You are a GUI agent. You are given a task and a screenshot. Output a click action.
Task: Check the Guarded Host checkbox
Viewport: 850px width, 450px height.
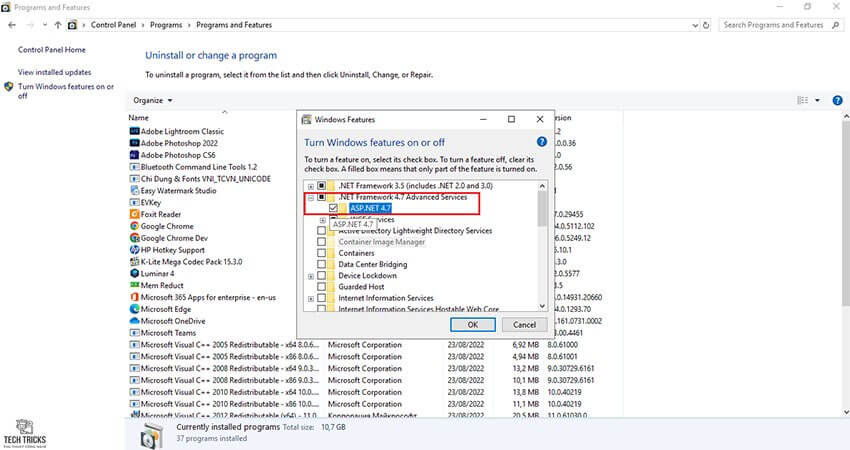pyautogui.click(x=321, y=287)
